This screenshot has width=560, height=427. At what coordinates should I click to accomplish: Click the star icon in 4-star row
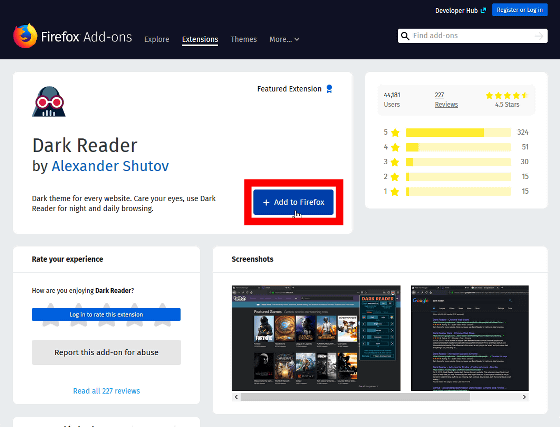[395, 147]
